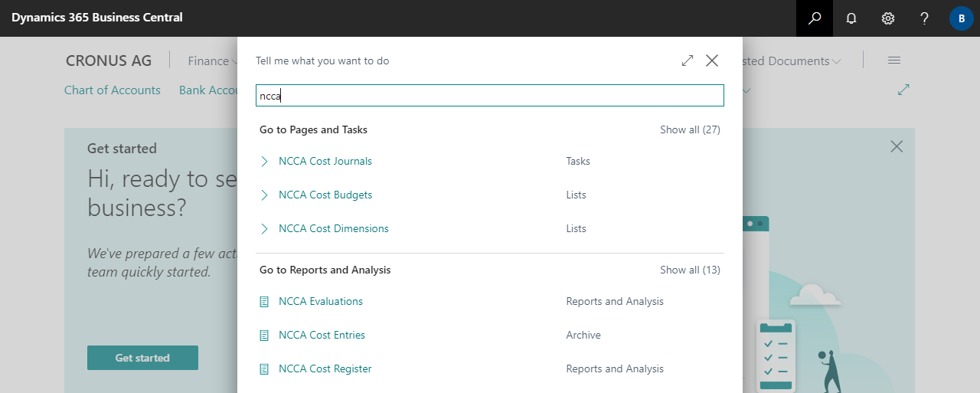
Task: Show all 13 reports and analysis
Action: pyautogui.click(x=690, y=270)
